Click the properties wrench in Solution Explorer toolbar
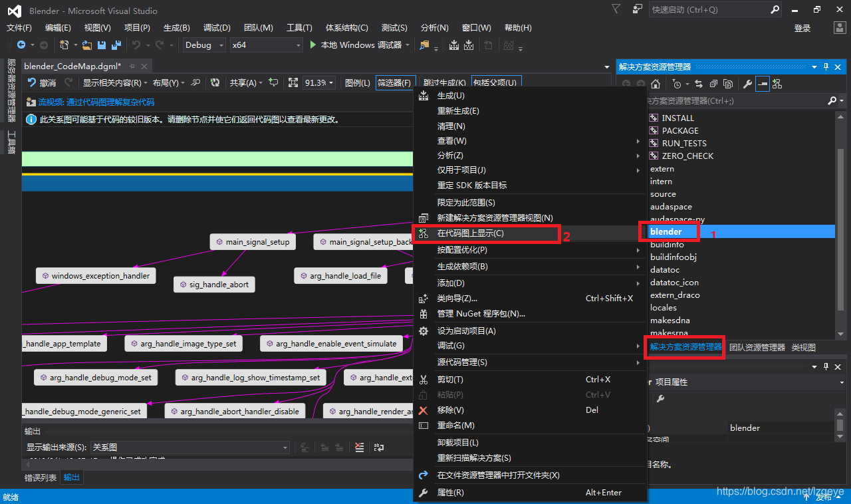Screen dimensions: 851x504 (747, 84)
